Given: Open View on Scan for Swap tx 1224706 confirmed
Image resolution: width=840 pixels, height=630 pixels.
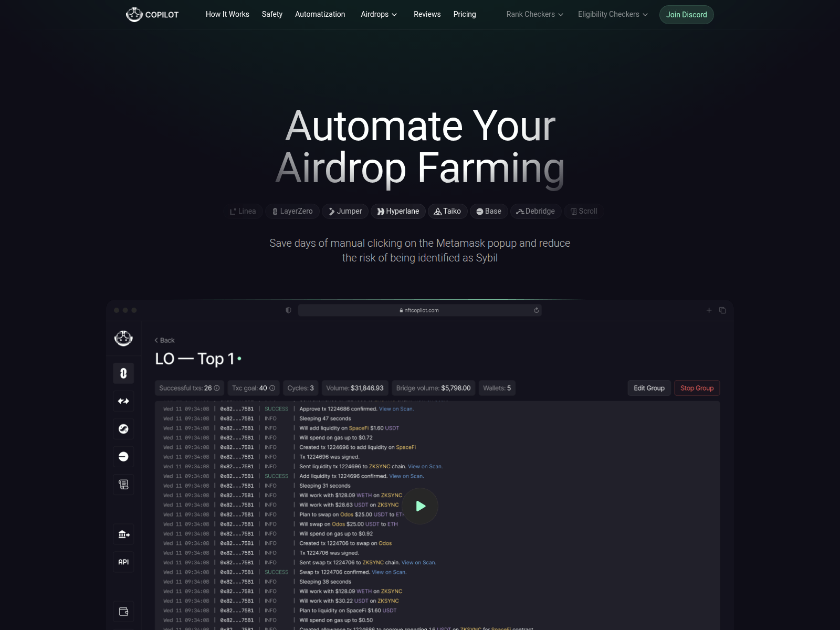Looking at the screenshot, I should 389,572.
